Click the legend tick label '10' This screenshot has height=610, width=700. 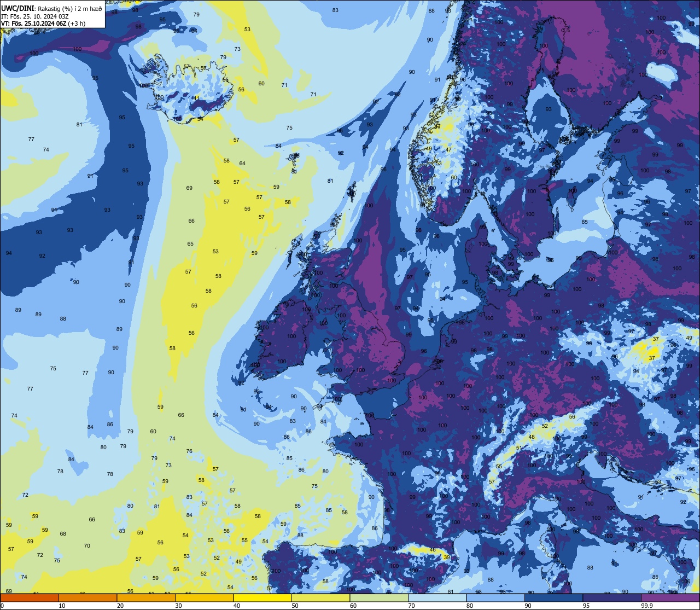click(62, 606)
